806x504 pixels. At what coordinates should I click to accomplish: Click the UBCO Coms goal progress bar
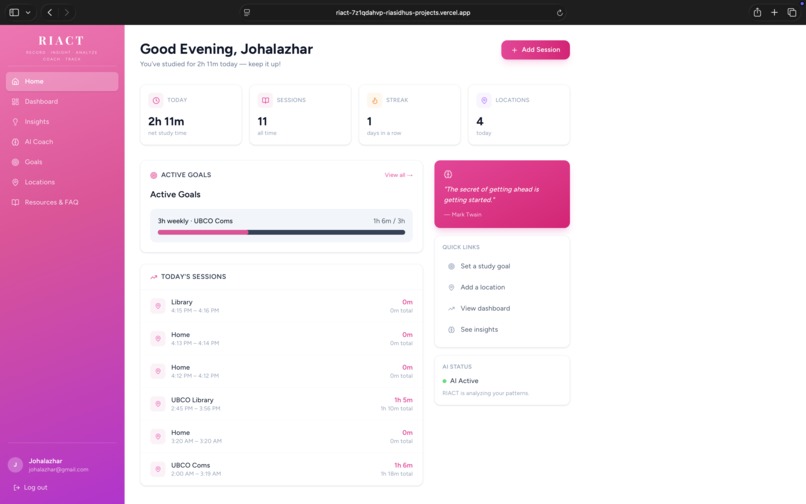tap(281, 232)
